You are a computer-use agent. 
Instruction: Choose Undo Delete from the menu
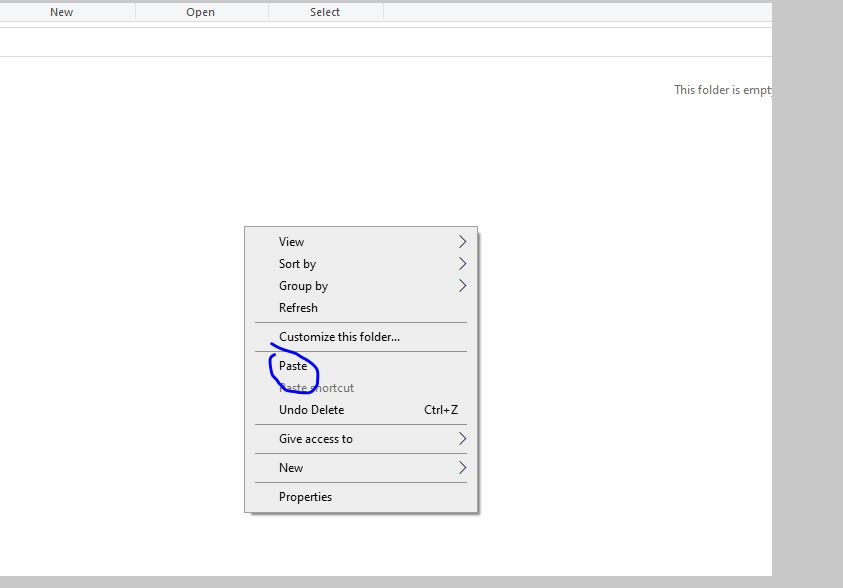click(x=311, y=410)
